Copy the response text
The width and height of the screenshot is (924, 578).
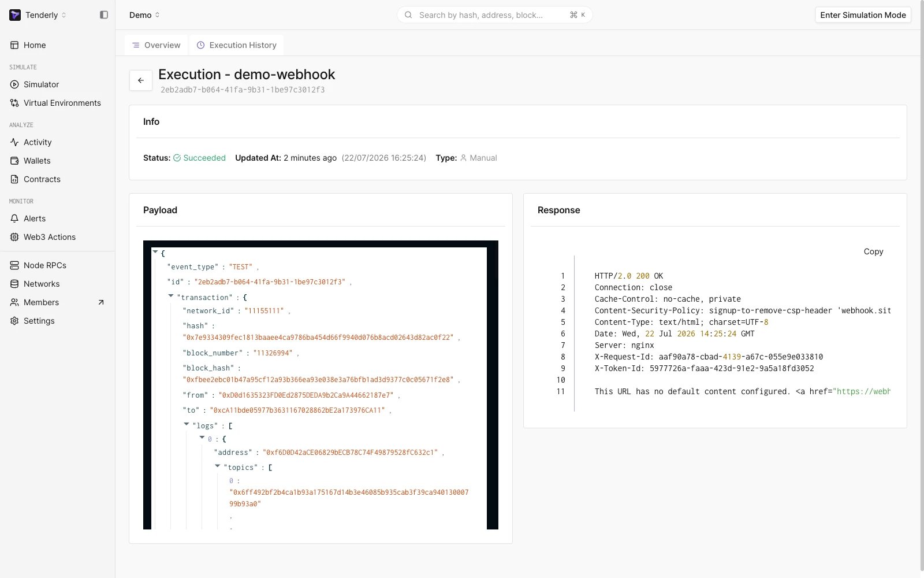(873, 251)
